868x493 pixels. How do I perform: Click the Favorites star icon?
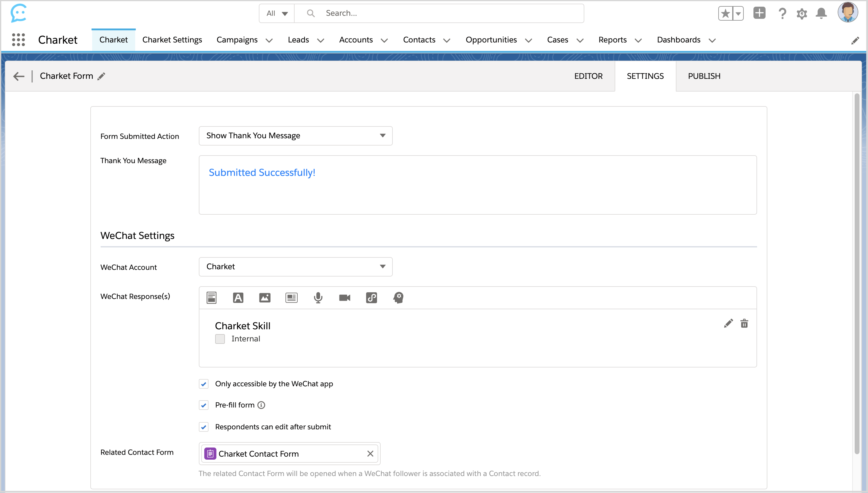(725, 14)
